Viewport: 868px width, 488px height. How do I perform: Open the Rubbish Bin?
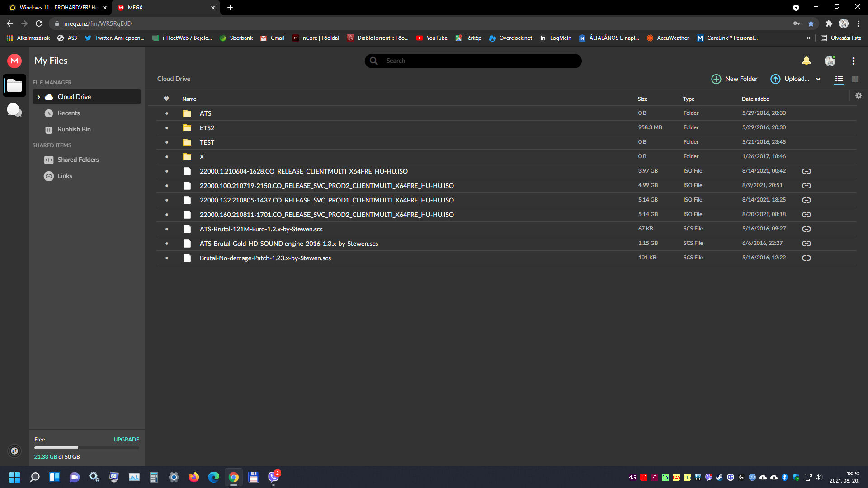point(74,129)
